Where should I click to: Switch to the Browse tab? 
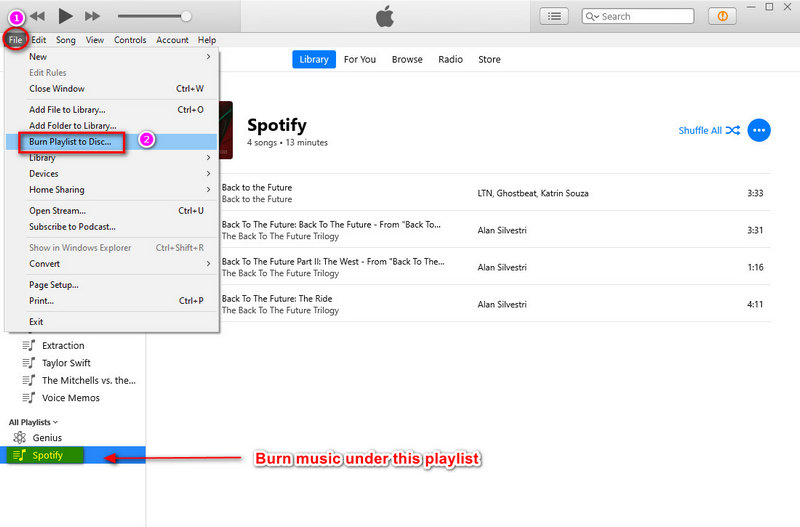click(407, 59)
